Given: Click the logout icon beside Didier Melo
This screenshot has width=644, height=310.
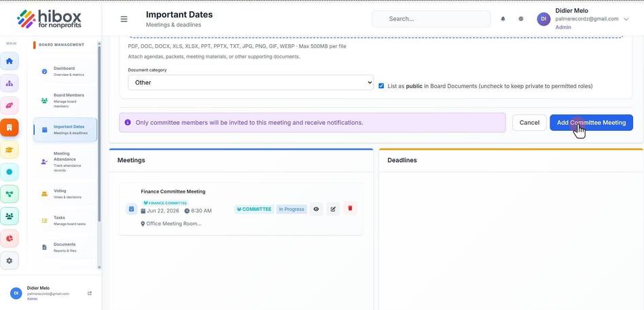Looking at the screenshot, I should click(90, 293).
